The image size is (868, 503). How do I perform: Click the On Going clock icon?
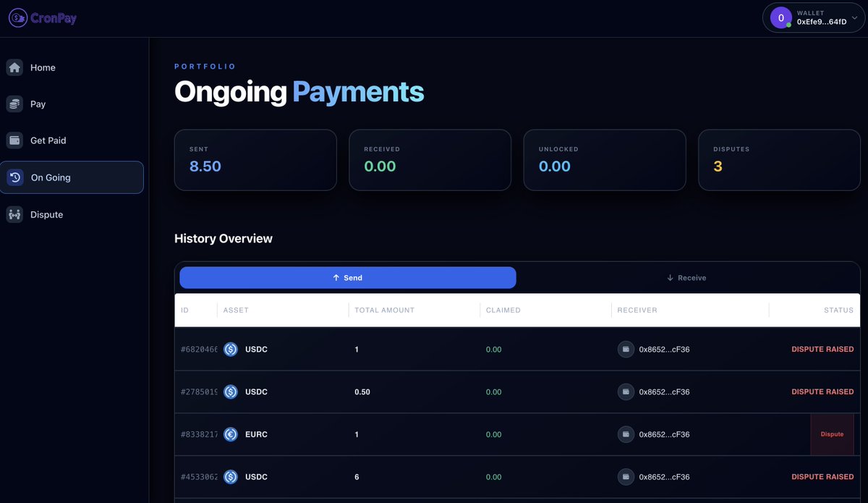[x=14, y=177]
